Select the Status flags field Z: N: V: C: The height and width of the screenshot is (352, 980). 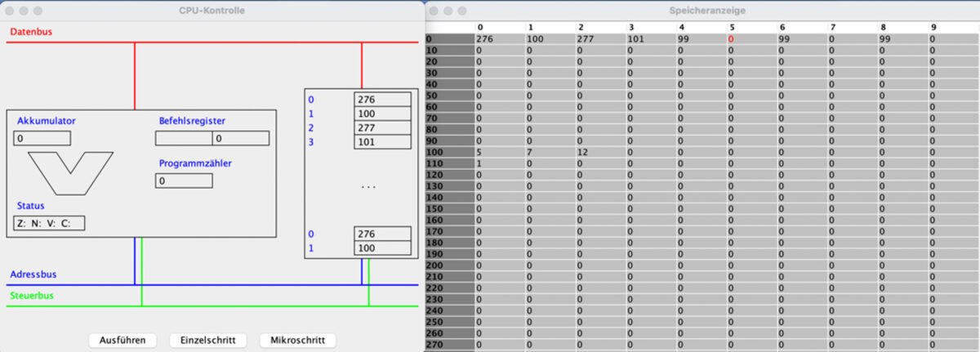(50, 223)
